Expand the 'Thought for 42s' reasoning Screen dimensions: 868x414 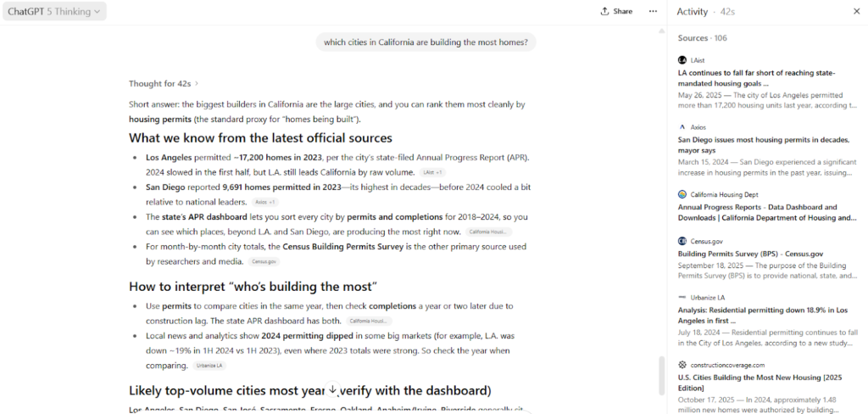coord(164,83)
